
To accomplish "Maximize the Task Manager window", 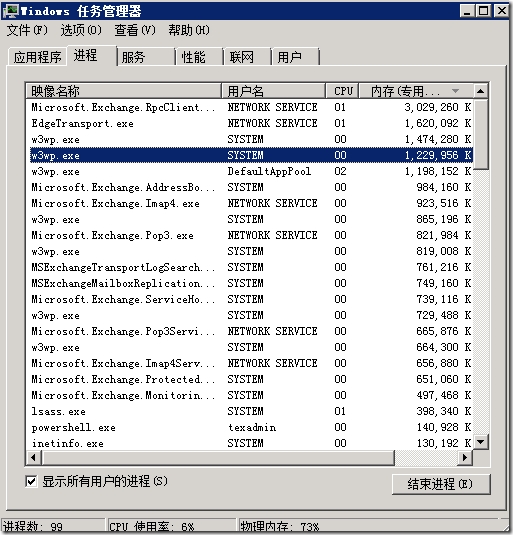I will coord(483,11).
